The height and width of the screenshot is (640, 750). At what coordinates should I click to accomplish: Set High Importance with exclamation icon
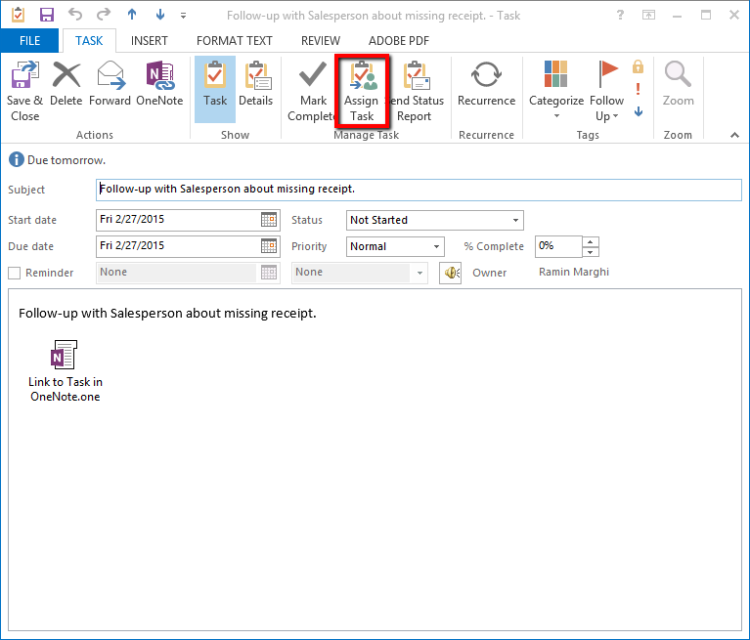(x=638, y=89)
